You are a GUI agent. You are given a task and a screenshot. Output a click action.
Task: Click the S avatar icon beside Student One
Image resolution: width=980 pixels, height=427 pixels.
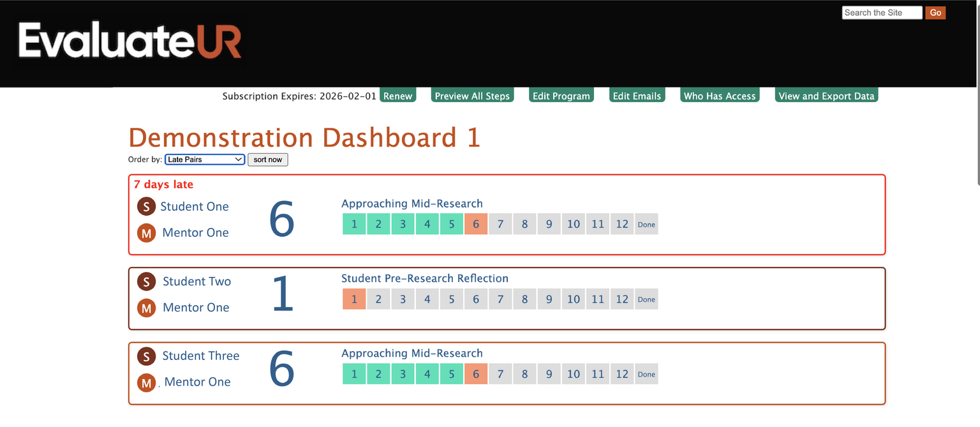click(146, 206)
